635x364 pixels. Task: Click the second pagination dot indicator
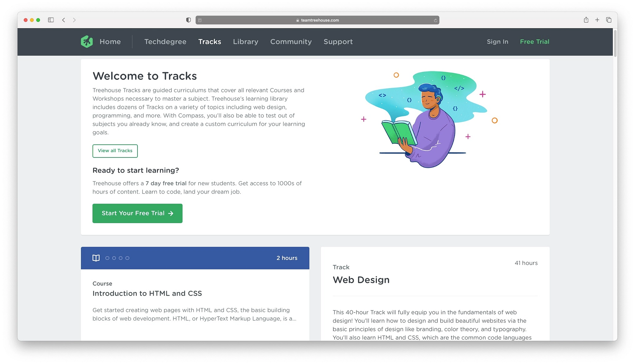114,258
